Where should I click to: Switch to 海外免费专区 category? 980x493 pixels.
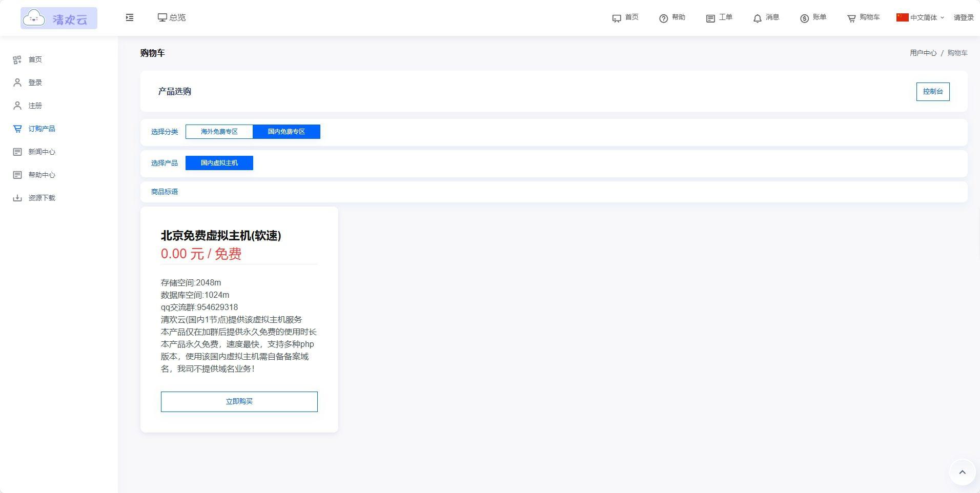219,132
